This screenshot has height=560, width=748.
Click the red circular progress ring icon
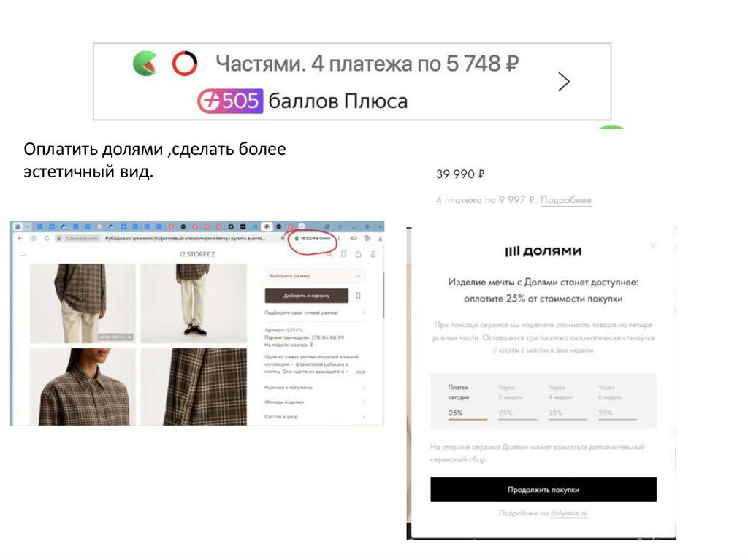[x=185, y=64]
